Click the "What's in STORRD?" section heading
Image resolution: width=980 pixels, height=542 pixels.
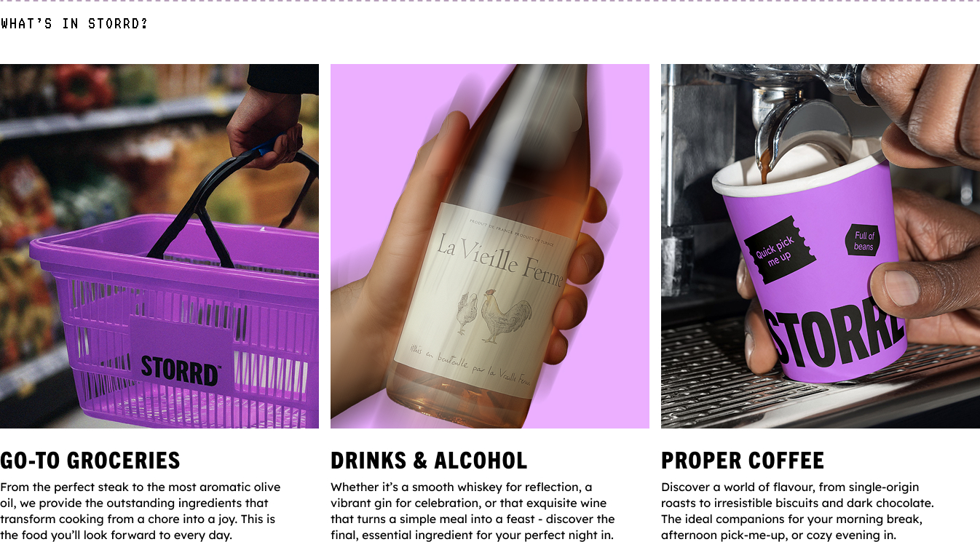coord(74,23)
